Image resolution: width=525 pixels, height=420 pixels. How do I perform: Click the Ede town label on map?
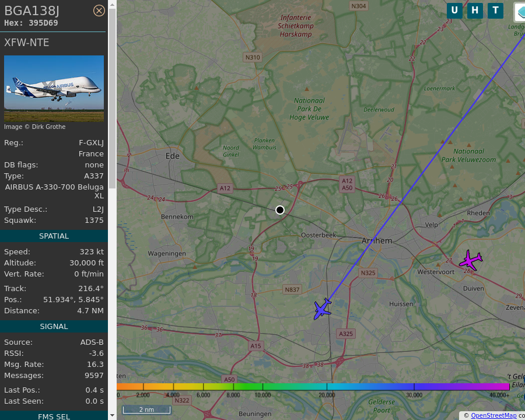tap(173, 156)
